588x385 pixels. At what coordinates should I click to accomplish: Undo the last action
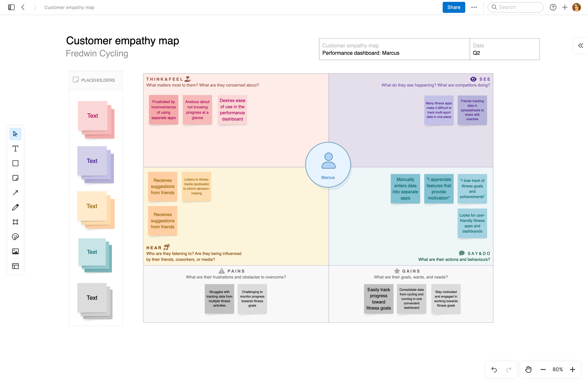click(x=494, y=369)
